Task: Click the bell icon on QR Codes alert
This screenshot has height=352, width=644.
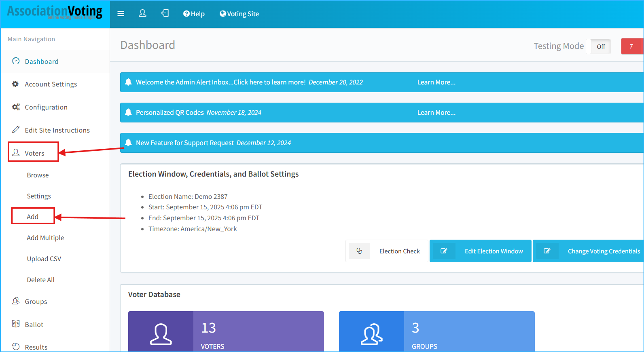Action: [128, 112]
